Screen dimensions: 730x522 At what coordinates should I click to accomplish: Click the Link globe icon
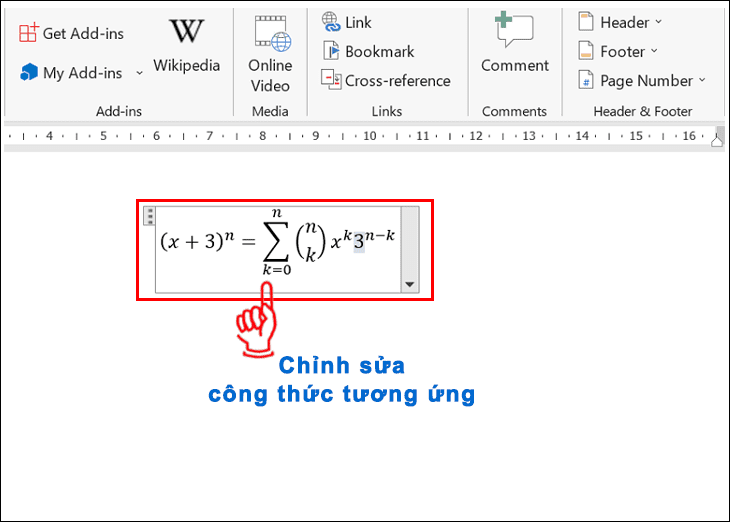pyautogui.click(x=330, y=22)
